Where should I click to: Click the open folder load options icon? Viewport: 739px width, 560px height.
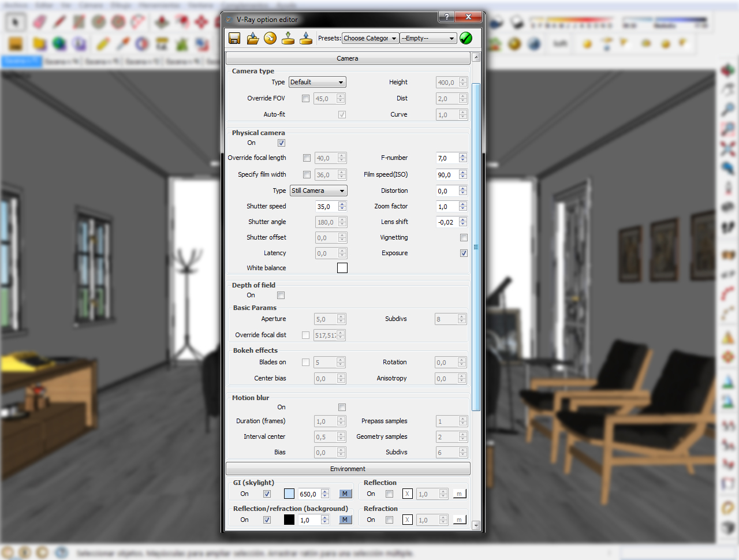point(252,39)
